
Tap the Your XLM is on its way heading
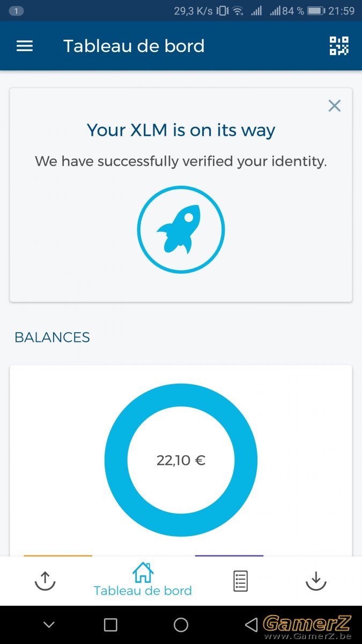click(181, 130)
